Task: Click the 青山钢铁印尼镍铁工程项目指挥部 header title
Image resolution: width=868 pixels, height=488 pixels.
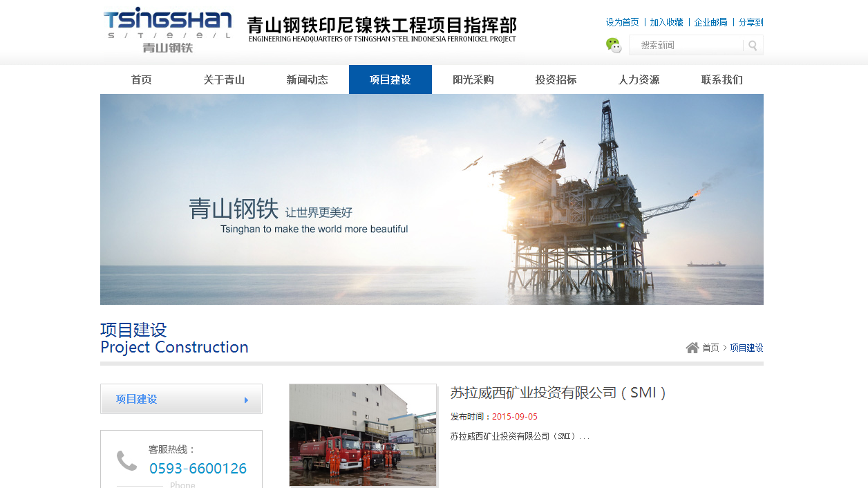Action: pos(382,29)
